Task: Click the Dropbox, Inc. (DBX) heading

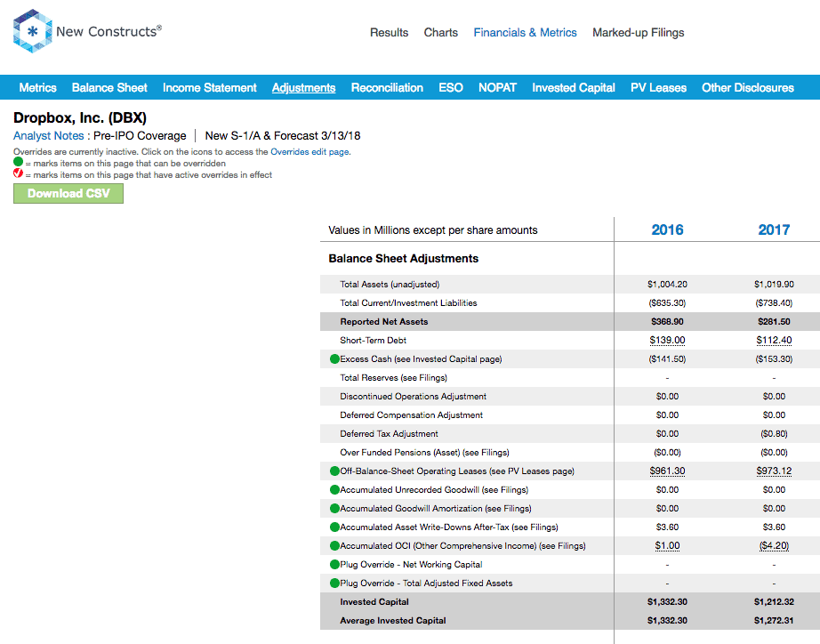Action: [80, 117]
